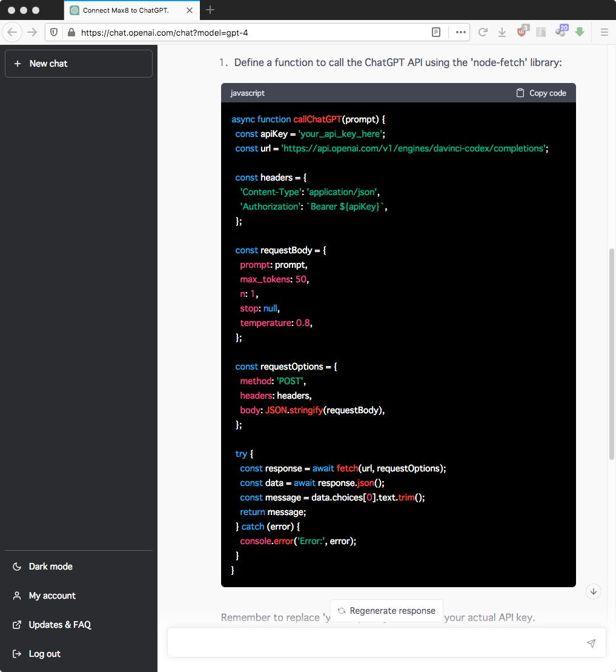Open Updates & FAQ link

[x=59, y=625]
